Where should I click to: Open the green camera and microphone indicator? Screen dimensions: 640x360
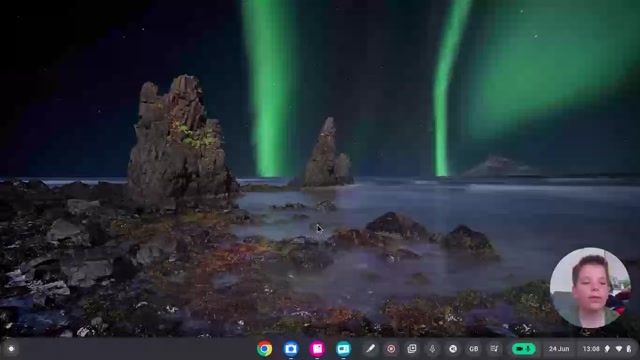coord(524,349)
